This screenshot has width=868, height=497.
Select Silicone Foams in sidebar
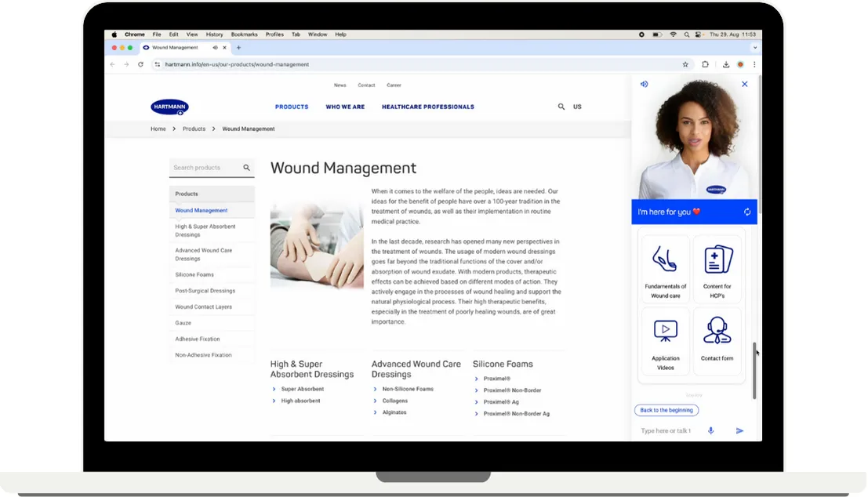(194, 274)
